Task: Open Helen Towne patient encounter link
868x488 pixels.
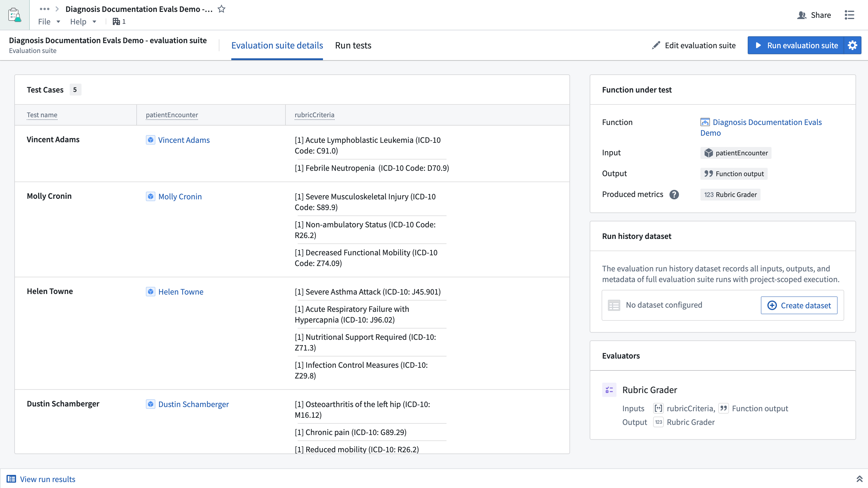Action: pyautogui.click(x=181, y=292)
